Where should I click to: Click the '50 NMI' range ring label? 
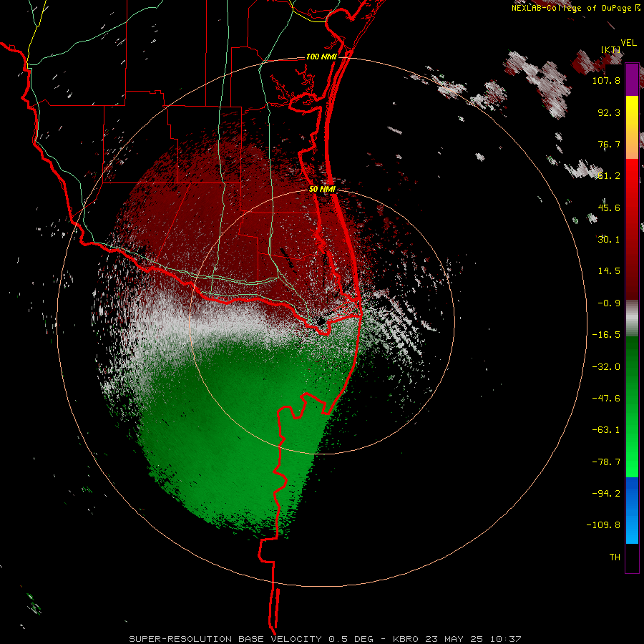click(x=322, y=189)
